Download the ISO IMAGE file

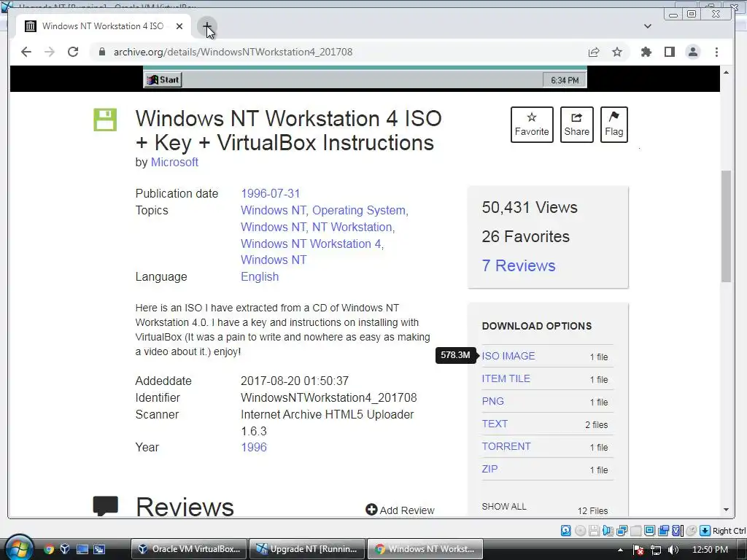(x=508, y=356)
